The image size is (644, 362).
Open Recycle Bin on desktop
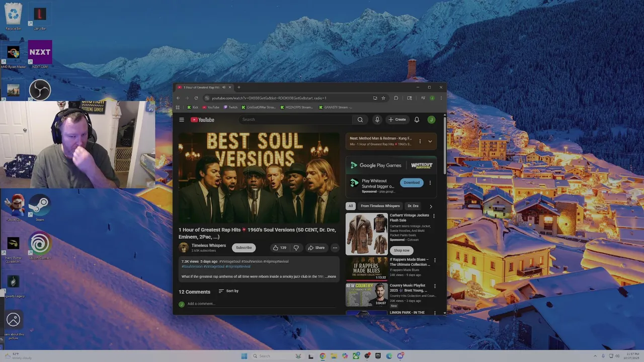(13, 16)
